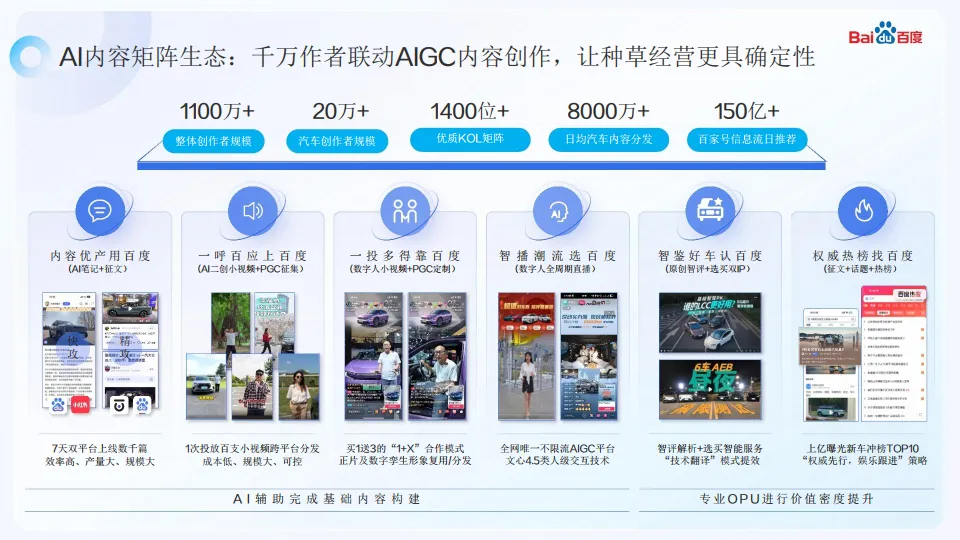Click the chat bubble icon above 内容优产用百度
The width and height of the screenshot is (960, 540).
tap(100, 211)
